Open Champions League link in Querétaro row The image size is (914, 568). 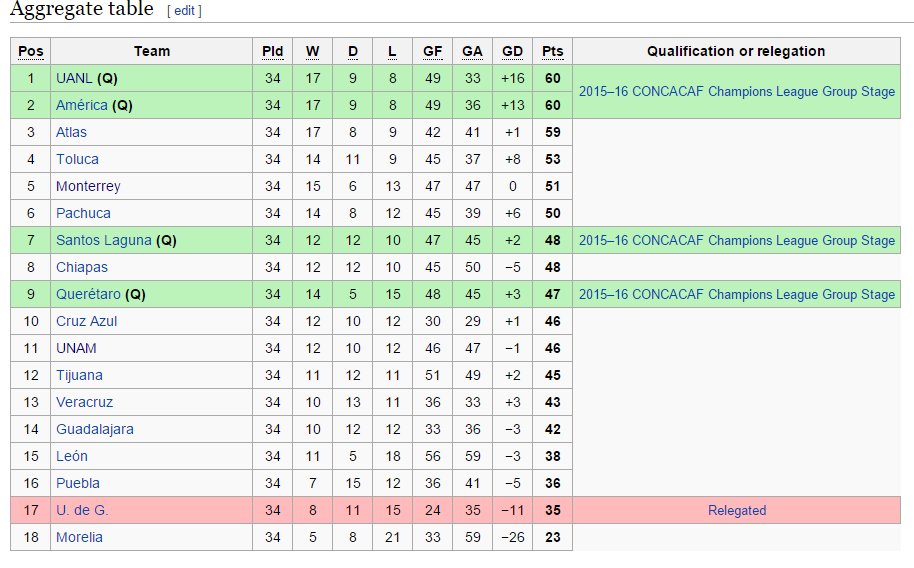[x=737, y=294]
